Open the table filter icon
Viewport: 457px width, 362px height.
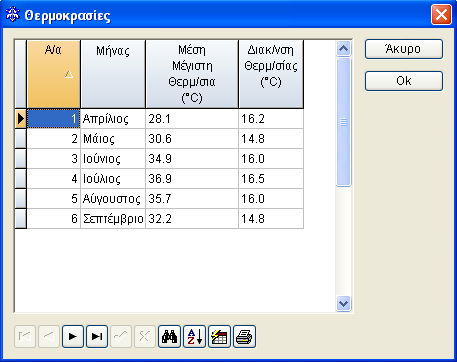[219, 337]
